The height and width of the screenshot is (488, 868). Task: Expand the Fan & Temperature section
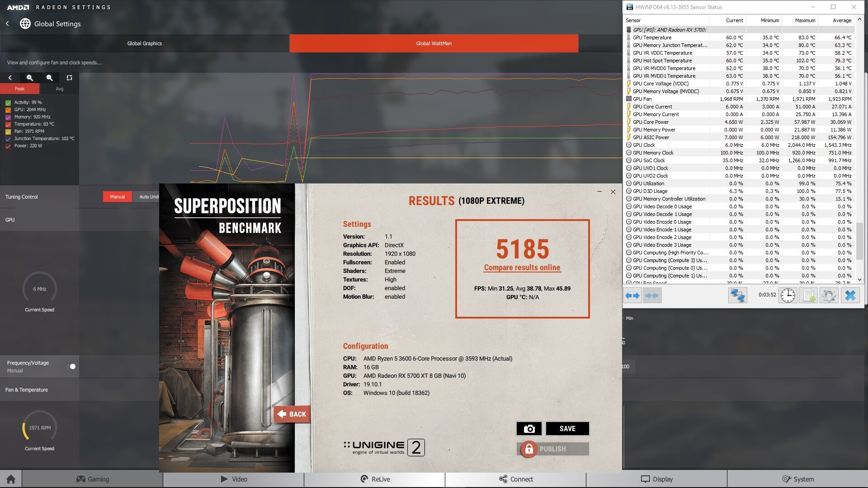pyautogui.click(x=40, y=389)
